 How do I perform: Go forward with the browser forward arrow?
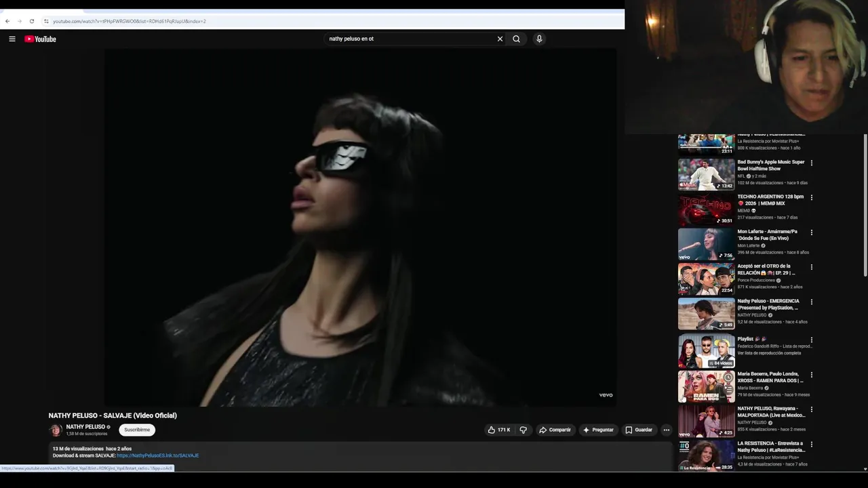(x=19, y=21)
